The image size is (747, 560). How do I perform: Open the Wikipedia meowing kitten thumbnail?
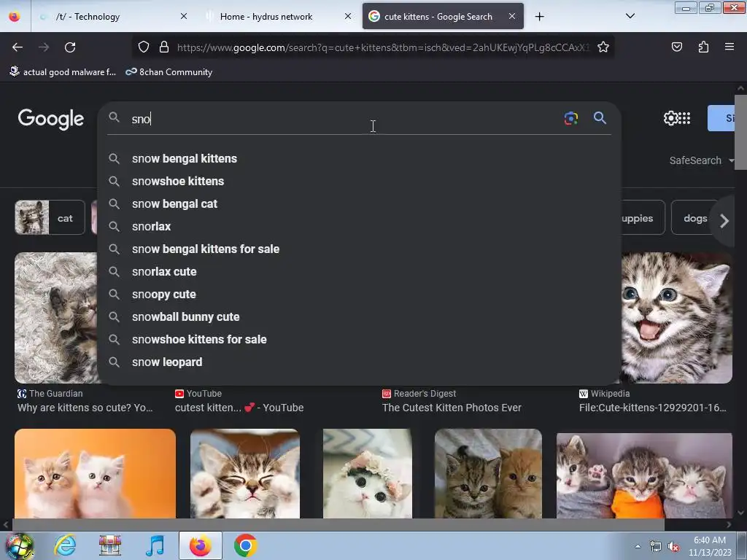[676, 318]
